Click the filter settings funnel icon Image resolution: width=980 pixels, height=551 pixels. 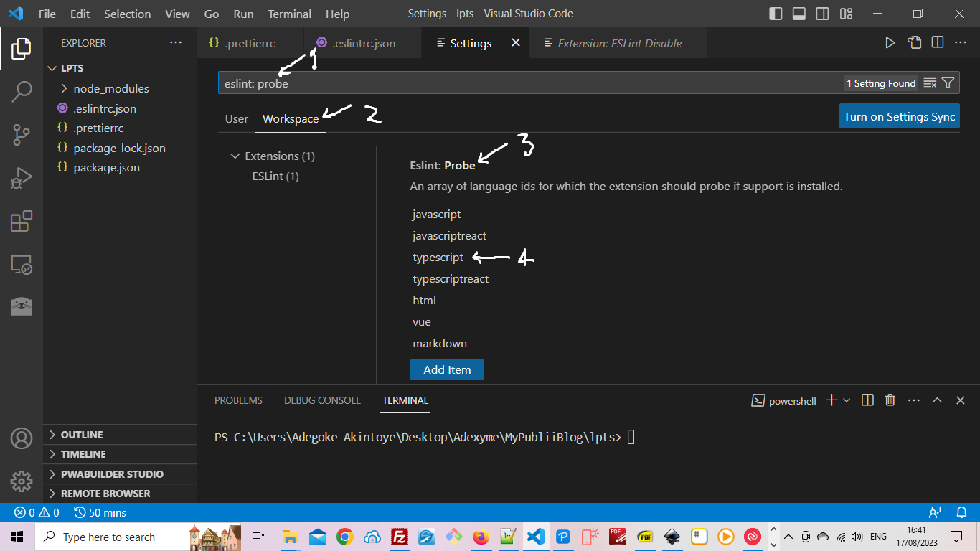tap(948, 83)
